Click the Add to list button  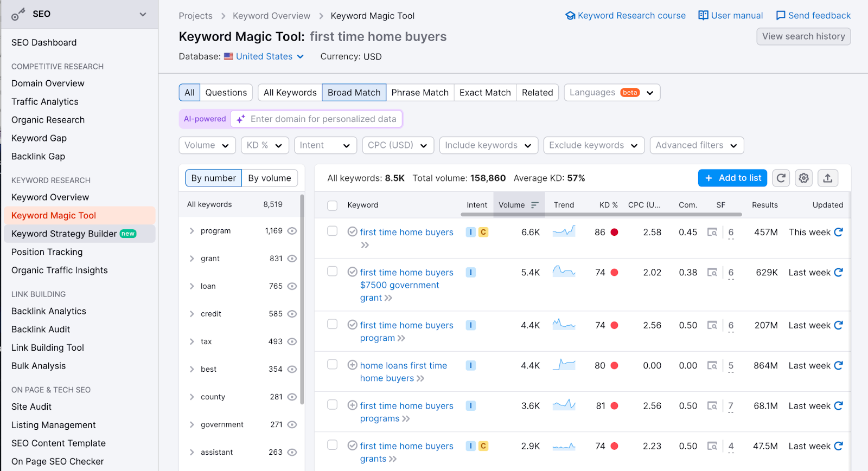click(x=732, y=178)
